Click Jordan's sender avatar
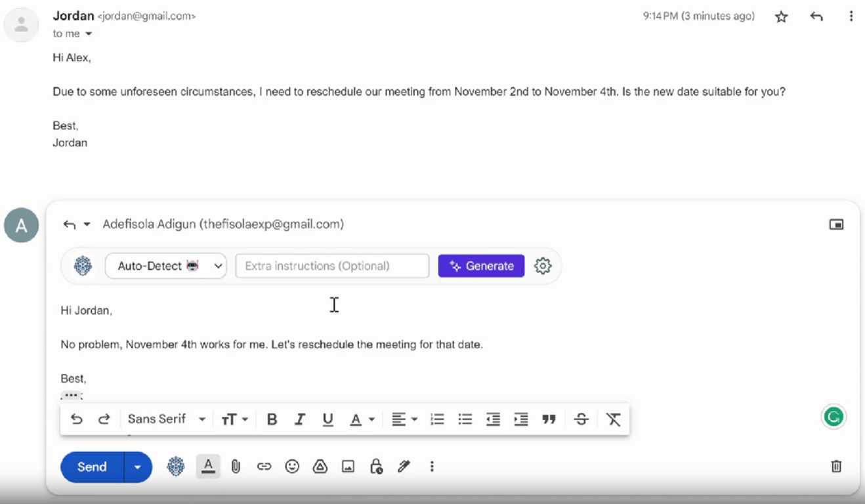 pyautogui.click(x=22, y=25)
